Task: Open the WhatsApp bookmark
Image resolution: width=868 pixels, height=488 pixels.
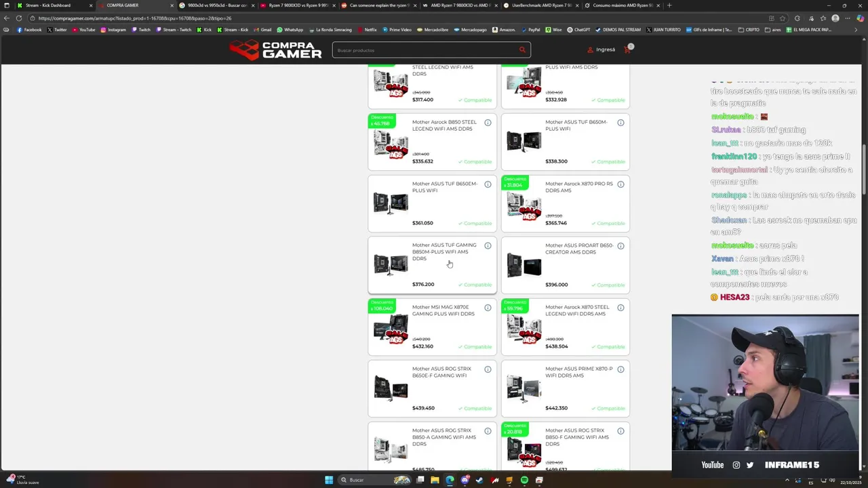Action: click(x=290, y=30)
